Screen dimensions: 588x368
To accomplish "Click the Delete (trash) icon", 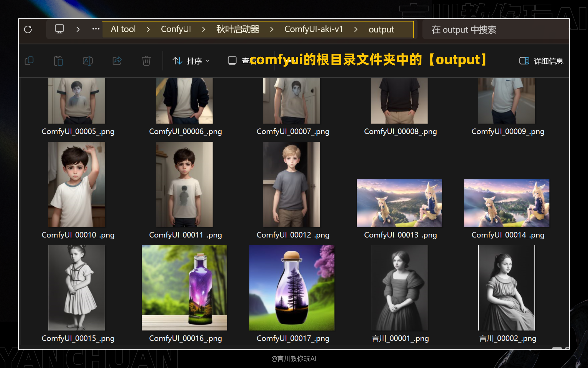I will pyautogui.click(x=146, y=61).
